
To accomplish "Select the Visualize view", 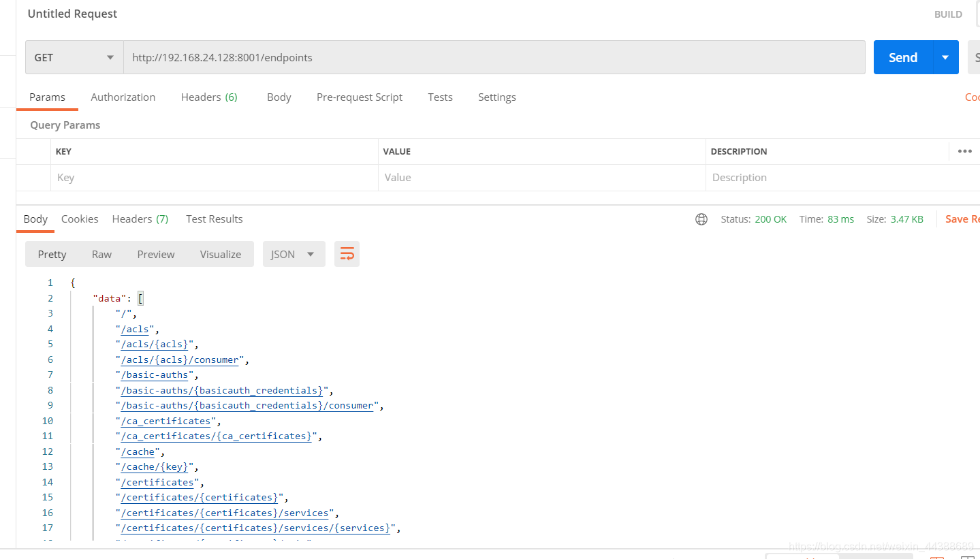I will pos(221,254).
